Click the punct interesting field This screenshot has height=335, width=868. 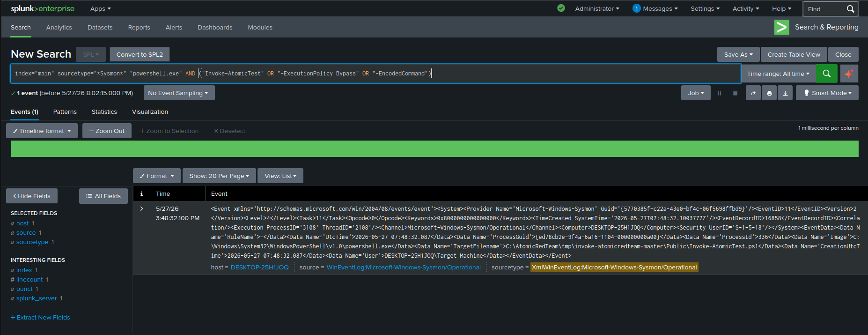(24, 289)
